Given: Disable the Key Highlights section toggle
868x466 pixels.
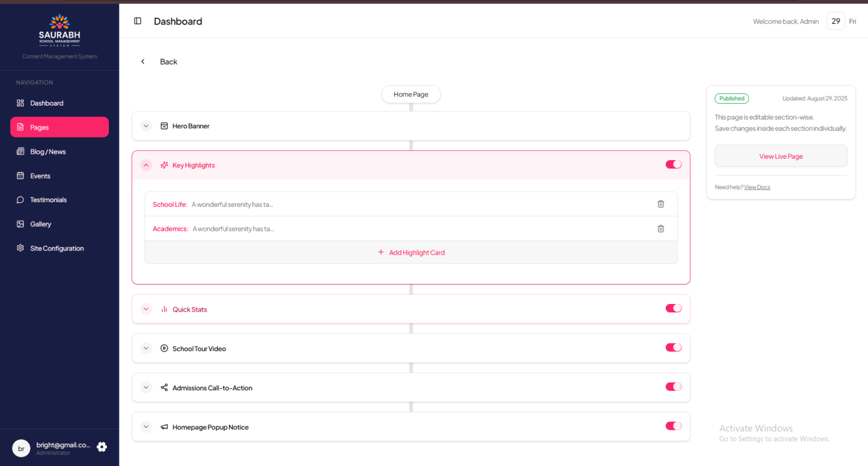Looking at the screenshot, I should tap(674, 165).
